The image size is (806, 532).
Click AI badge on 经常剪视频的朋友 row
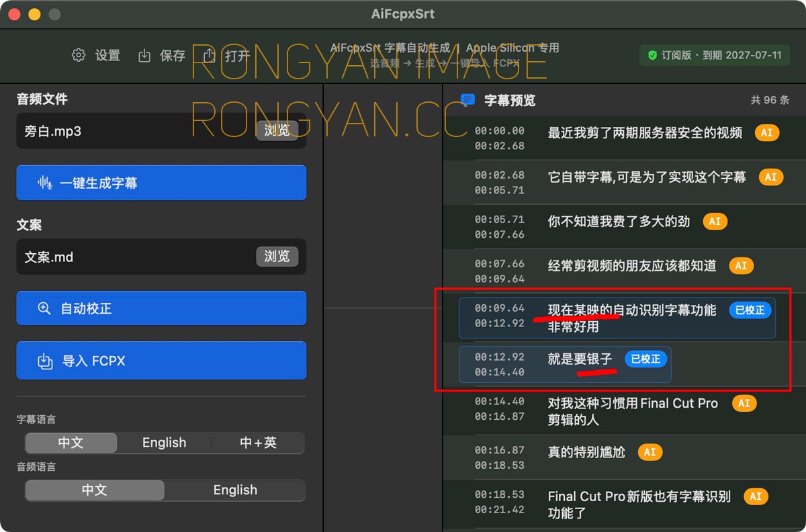click(741, 265)
